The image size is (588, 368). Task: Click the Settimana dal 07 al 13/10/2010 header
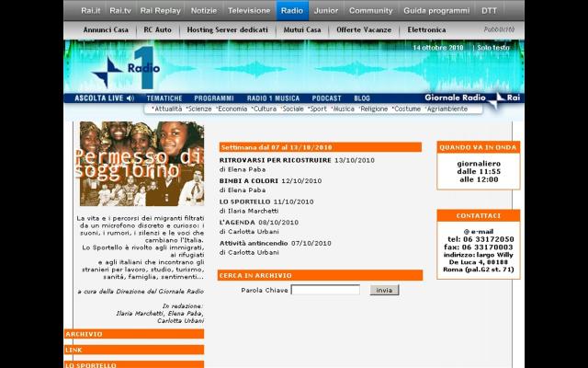(321, 147)
